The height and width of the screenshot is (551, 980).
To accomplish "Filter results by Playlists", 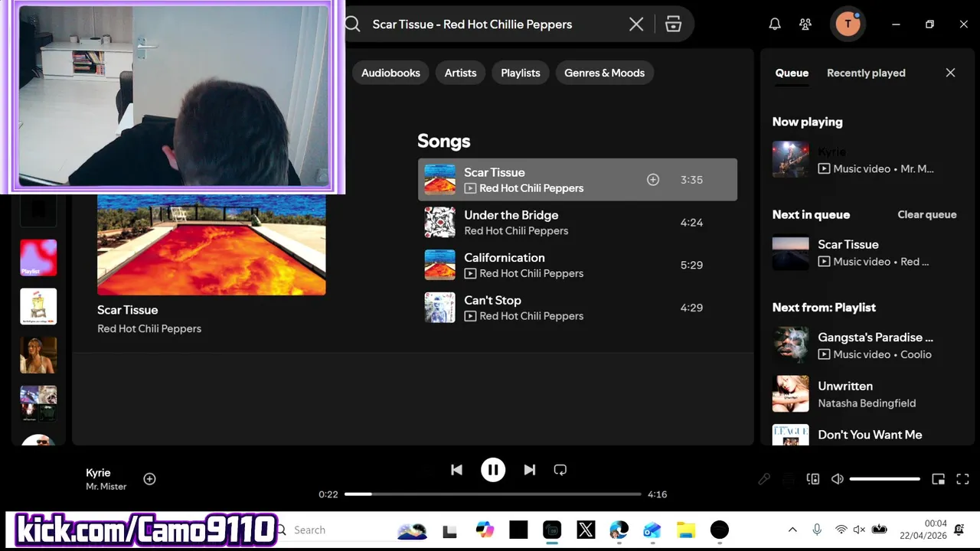I will (521, 73).
